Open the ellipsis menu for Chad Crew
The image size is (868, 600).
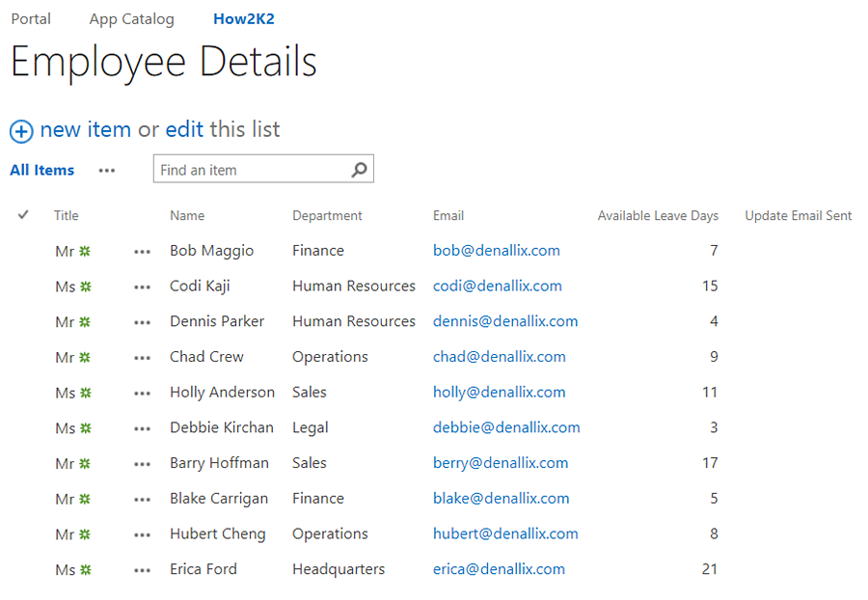point(143,358)
